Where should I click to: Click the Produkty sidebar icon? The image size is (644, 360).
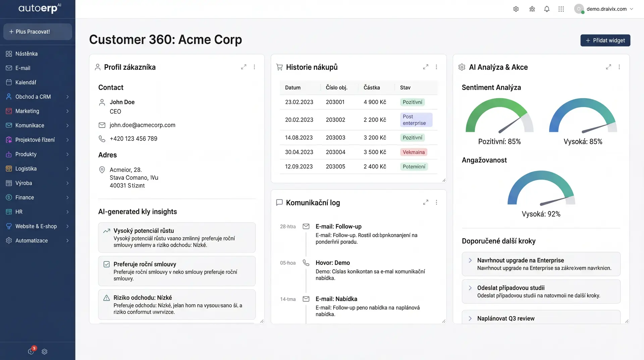click(x=9, y=154)
